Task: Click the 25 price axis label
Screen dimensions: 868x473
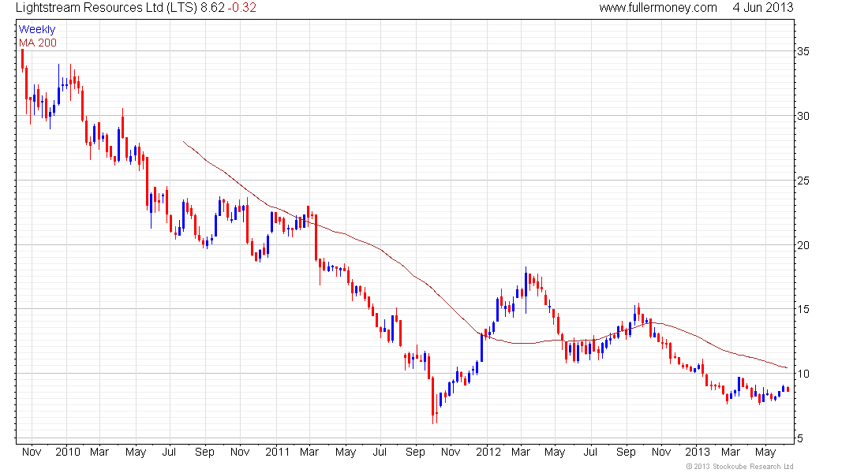Action: coord(803,181)
